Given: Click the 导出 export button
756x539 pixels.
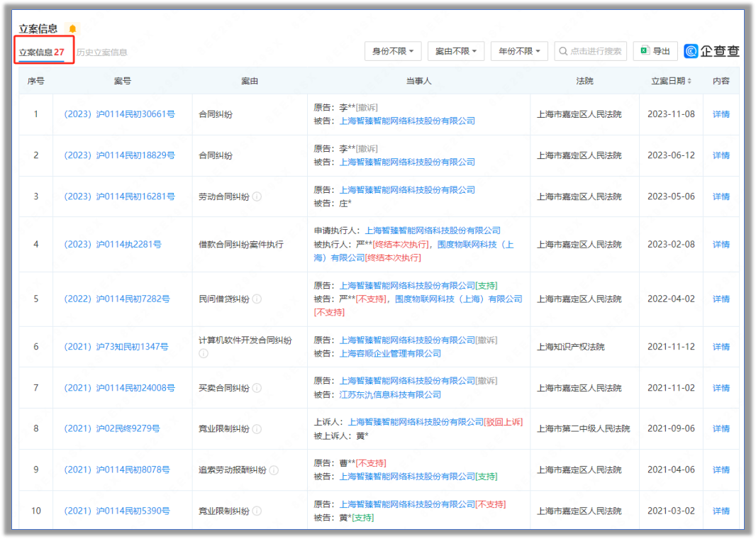Looking at the screenshot, I should [655, 51].
